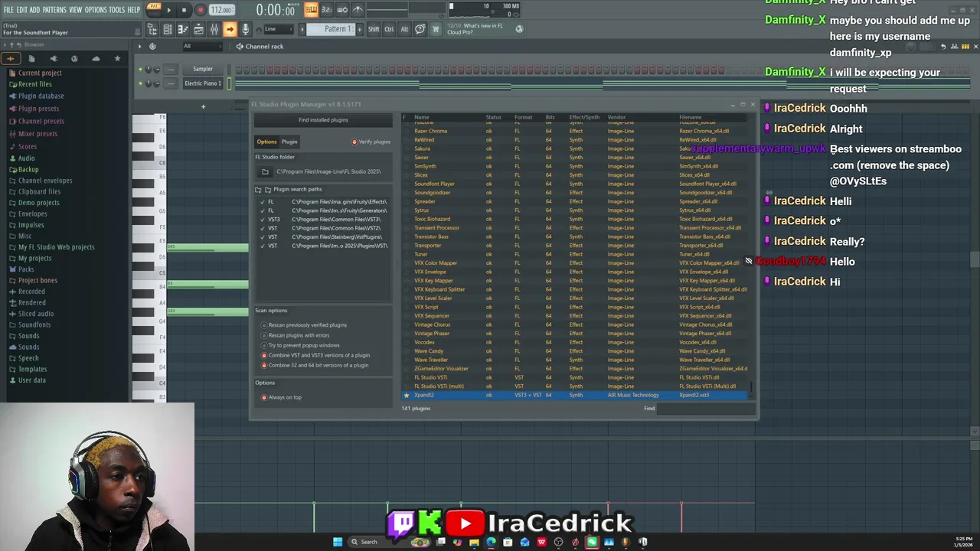Viewport: 980px width, 551px height.
Task: Open the PATTERNS menu
Action: [x=54, y=10]
